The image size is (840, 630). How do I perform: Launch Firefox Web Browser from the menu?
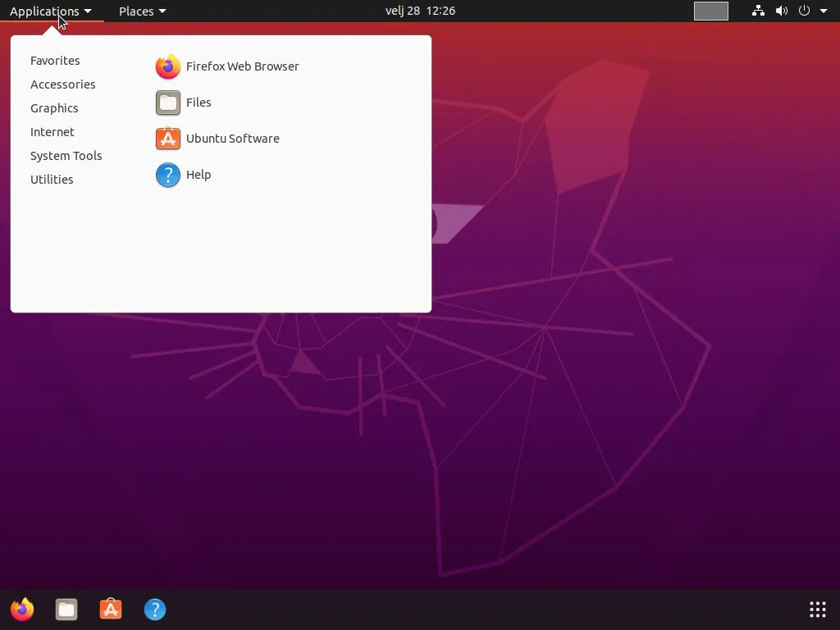[242, 66]
